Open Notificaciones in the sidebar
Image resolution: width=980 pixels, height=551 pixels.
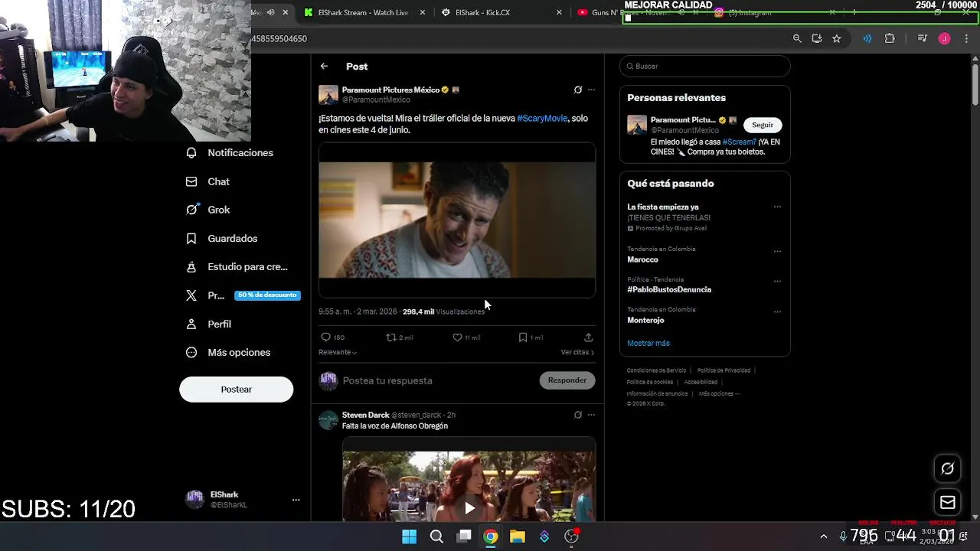click(230, 153)
